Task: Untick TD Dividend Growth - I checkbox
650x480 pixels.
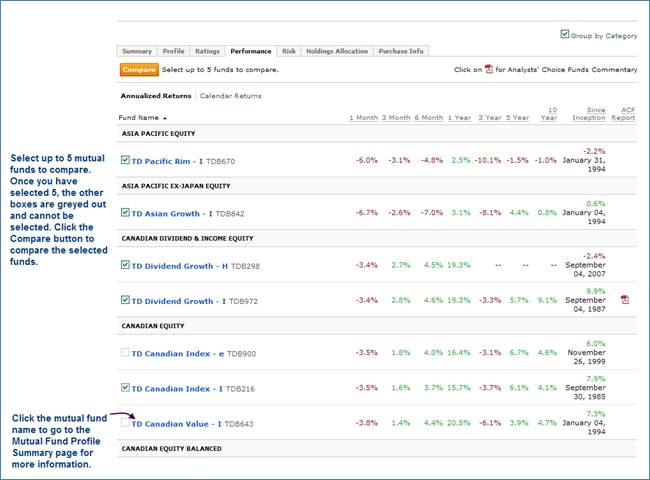Action: click(x=125, y=300)
